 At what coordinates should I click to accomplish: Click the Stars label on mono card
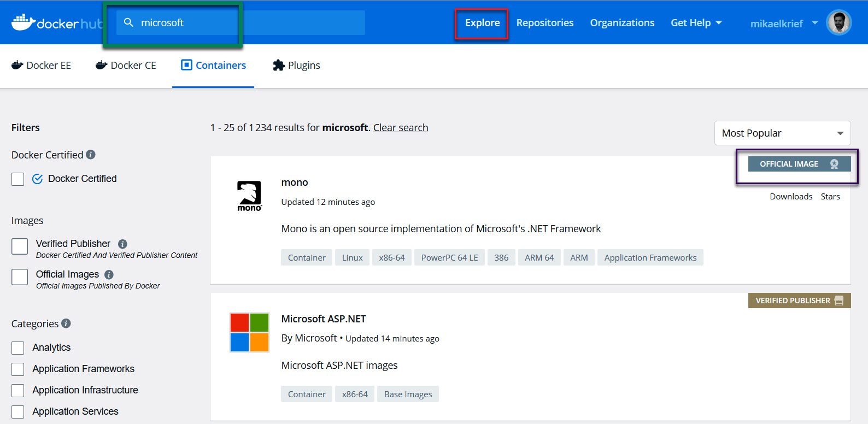coord(830,197)
